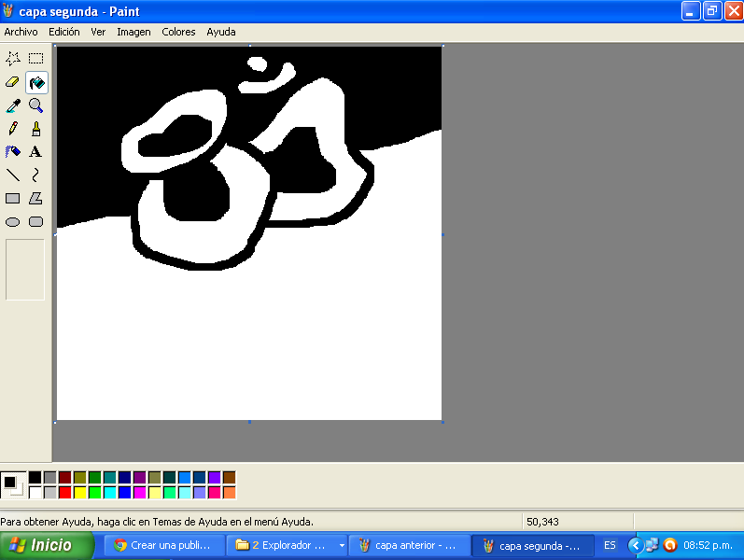The width and height of the screenshot is (744, 560).
Task: Pick the Polygon tool
Action: click(36, 199)
